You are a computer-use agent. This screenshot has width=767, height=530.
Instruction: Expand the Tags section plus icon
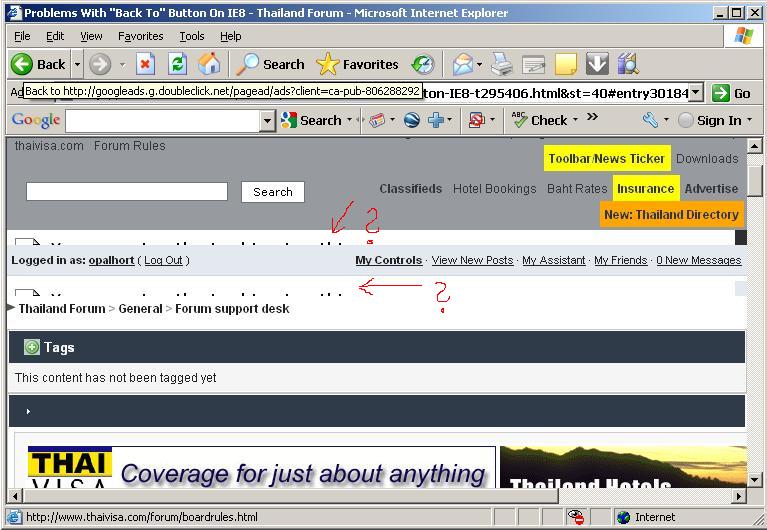pyautogui.click(x=31, y=347)
